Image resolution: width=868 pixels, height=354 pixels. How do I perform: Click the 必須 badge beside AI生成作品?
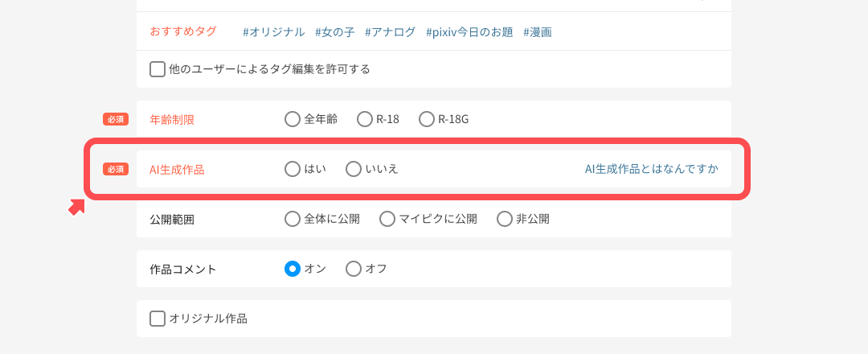[x=116, y=169]
